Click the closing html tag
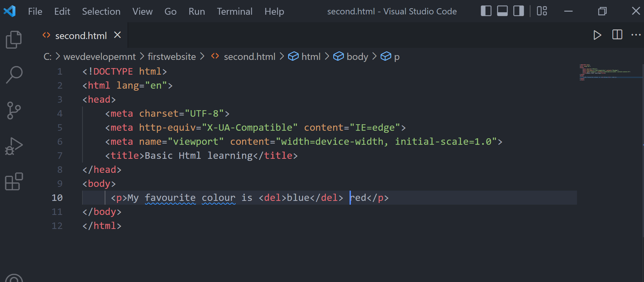This screenshot has width=644, height=282. pos(102,226)
